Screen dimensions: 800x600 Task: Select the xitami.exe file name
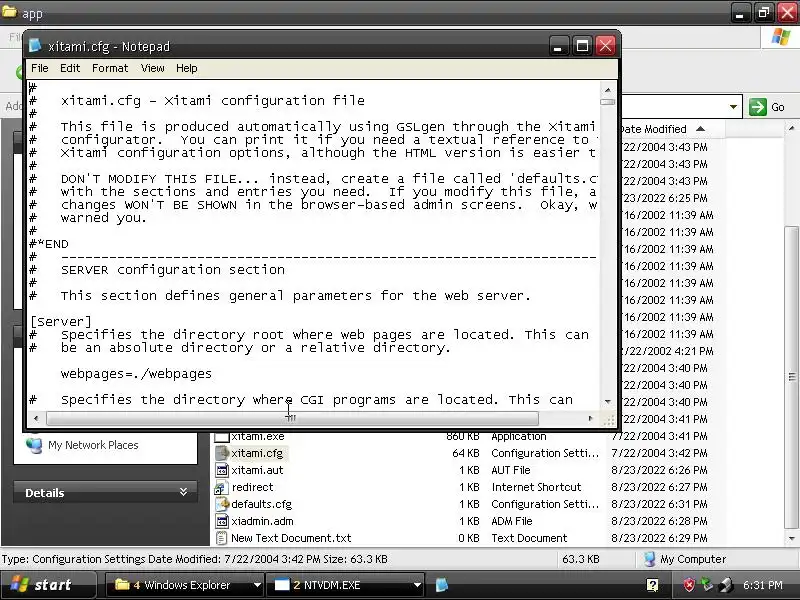pyautogui.click(x=258, y=436)
